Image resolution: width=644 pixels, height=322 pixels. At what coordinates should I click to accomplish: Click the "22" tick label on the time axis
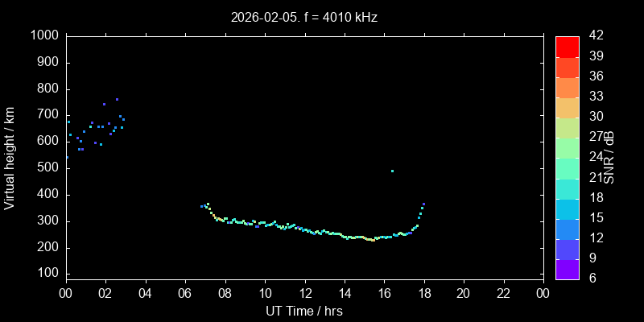[x=503, y=293]
